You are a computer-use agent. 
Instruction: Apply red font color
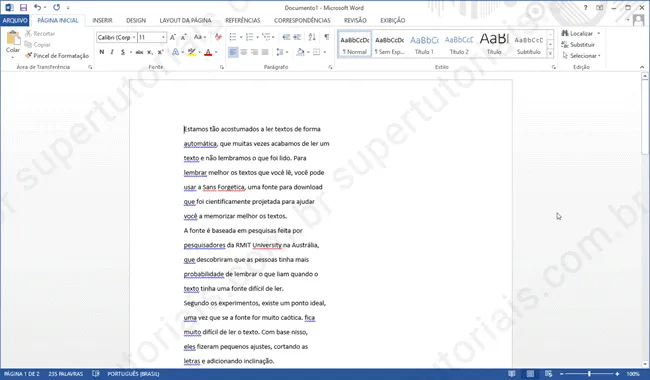click(x=208, y=52)
